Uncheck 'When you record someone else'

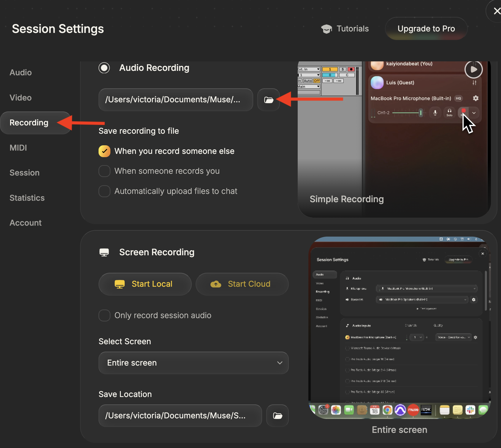click(104, 151)
